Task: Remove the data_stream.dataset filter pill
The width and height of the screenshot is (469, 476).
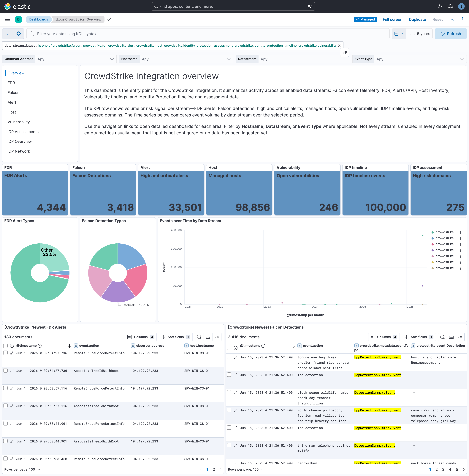Action: coord(339,46)
